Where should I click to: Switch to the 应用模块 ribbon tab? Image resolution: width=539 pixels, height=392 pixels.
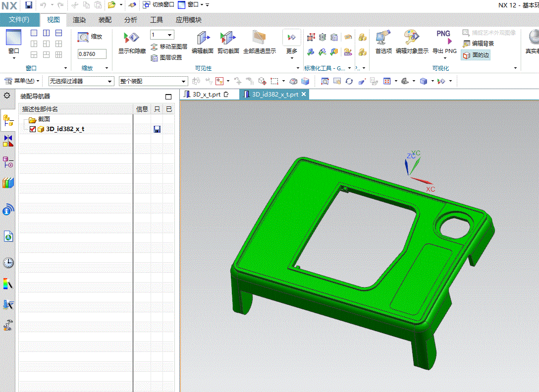click(188, 20)
